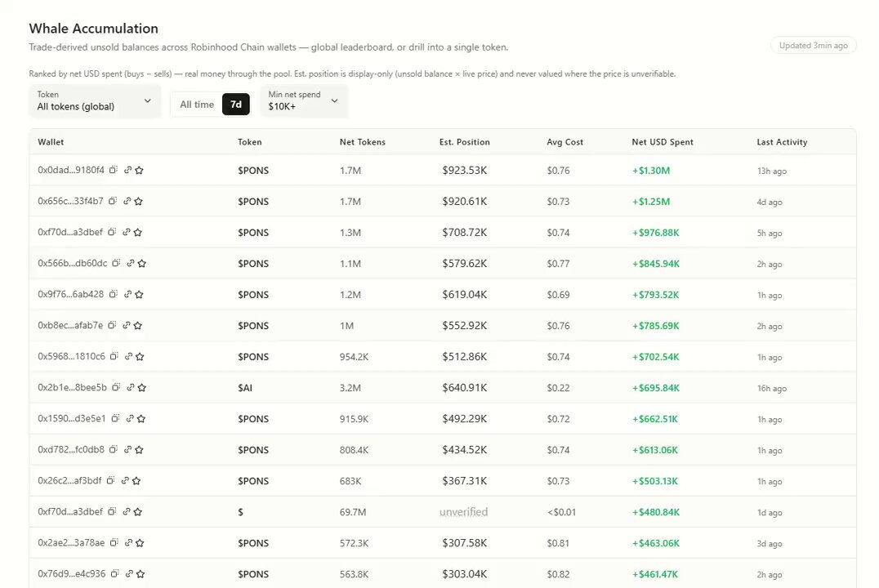Open explorer link for 0x0dad...9180f4
The image size is (879, 588).
(x=127, y=170)
